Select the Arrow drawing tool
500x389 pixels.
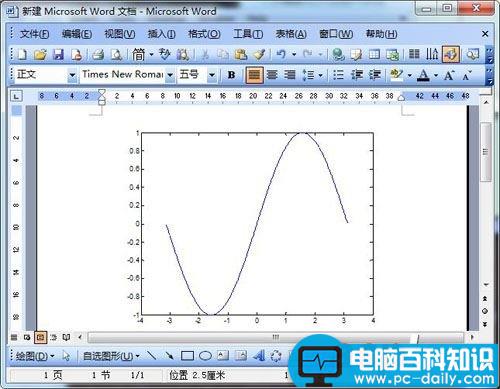pos(169,355)
